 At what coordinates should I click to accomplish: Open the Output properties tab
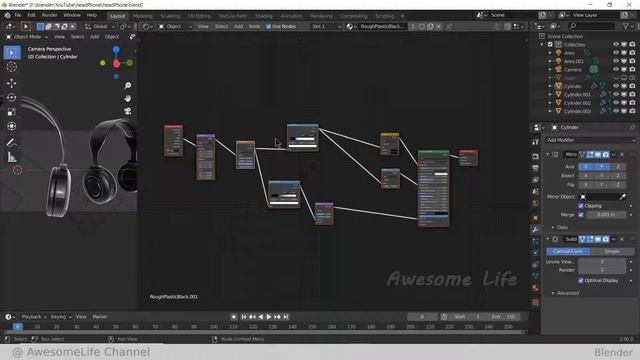536,168
